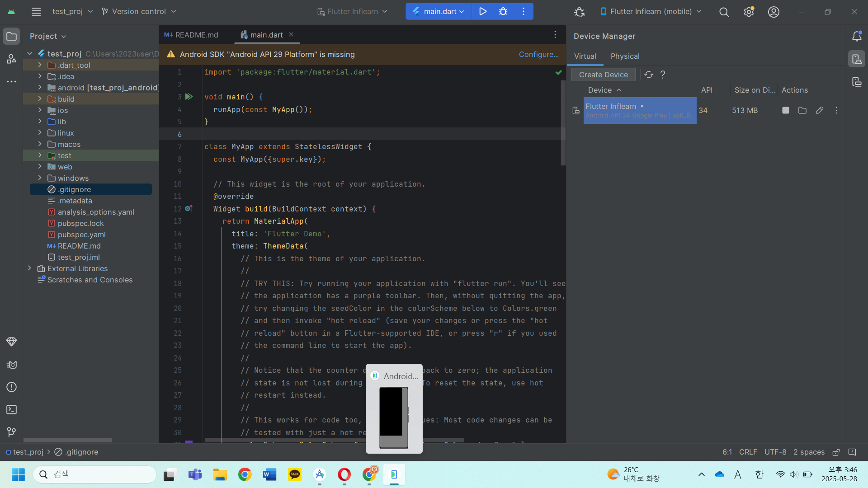Screen dimensions: 868x488
Task: Select Scratches and Consoles node
Action: [x=90, y=280]
